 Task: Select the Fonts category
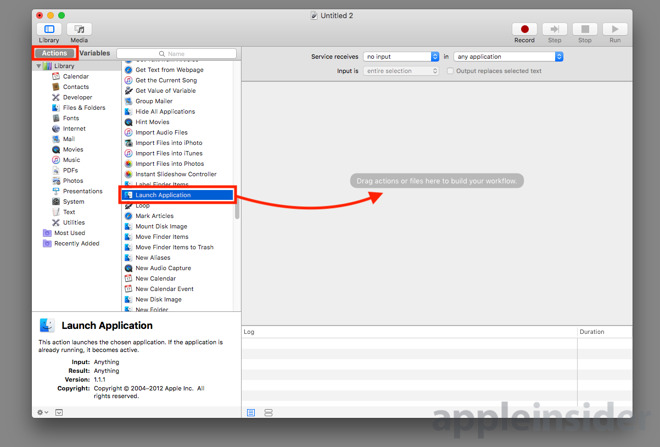(71, 118)
